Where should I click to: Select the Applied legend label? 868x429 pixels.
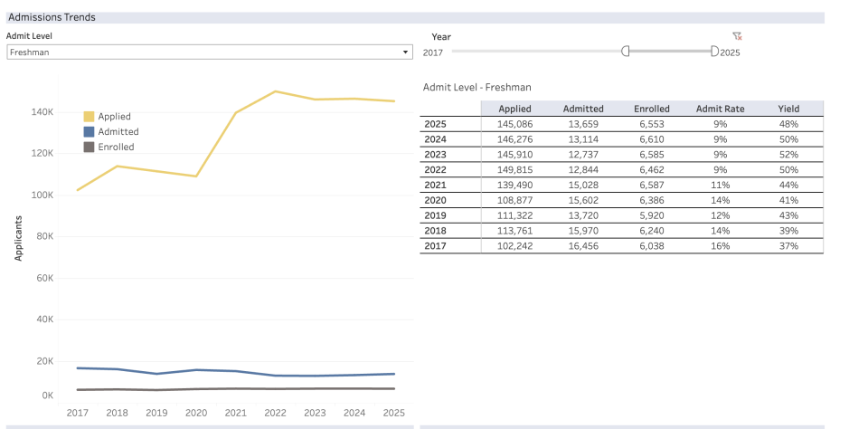tap(115, 117)
